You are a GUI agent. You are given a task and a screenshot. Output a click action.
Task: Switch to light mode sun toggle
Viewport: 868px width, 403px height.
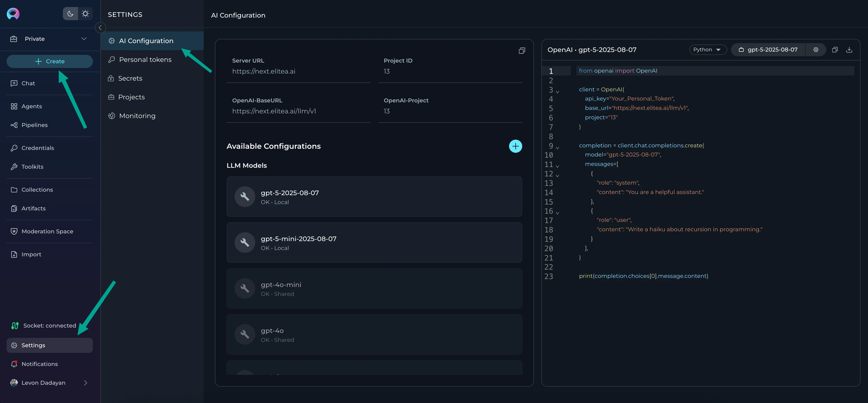(85, 14)
